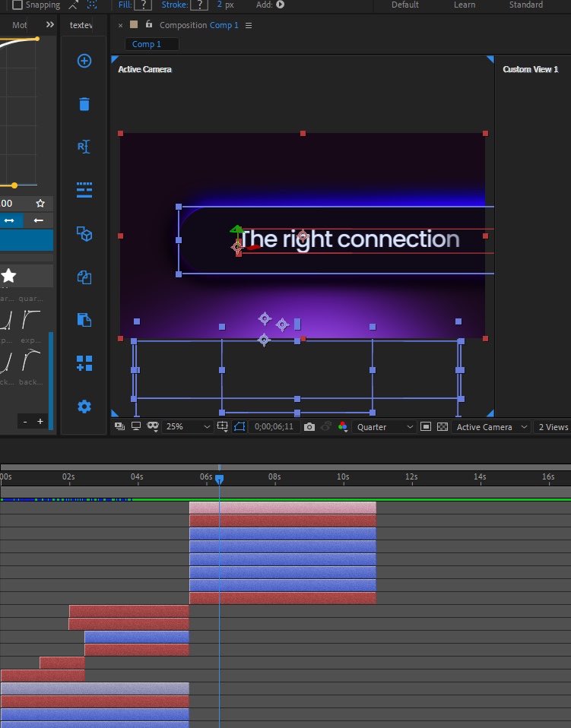
Task: Click the always preview this view icon
Action: (x=119, y=426)
